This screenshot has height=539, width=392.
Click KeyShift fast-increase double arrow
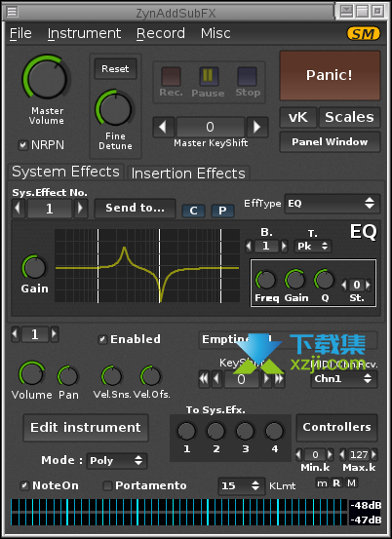[279, 379]
